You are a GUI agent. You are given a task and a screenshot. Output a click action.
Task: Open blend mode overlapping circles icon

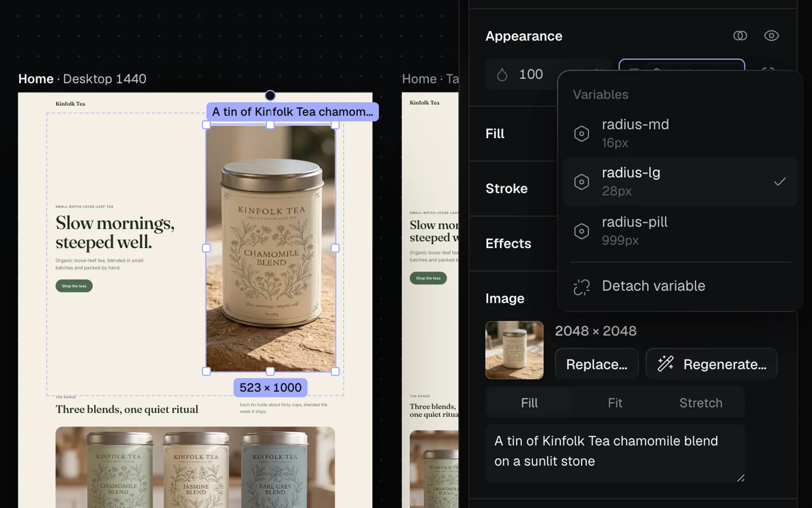click(x=740, y=36)
